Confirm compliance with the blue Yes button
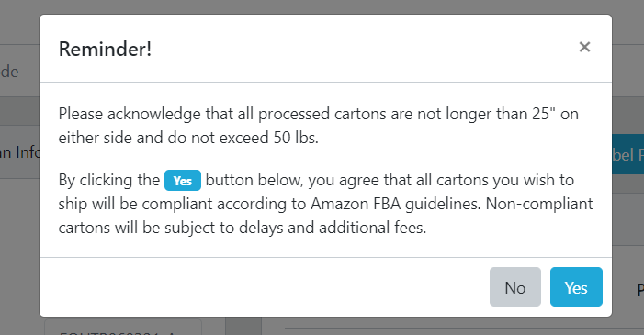This screenshot has height=335, width=644. click(576, 287)
